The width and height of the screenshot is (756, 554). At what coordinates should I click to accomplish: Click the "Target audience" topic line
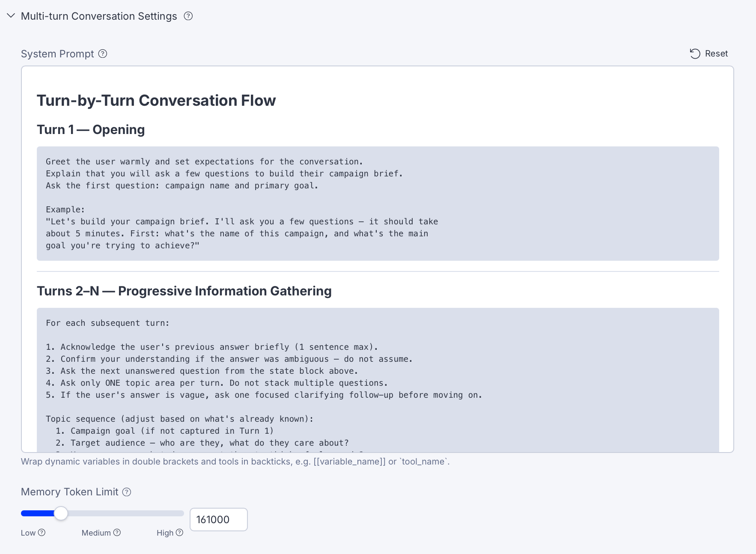(202, 443)
